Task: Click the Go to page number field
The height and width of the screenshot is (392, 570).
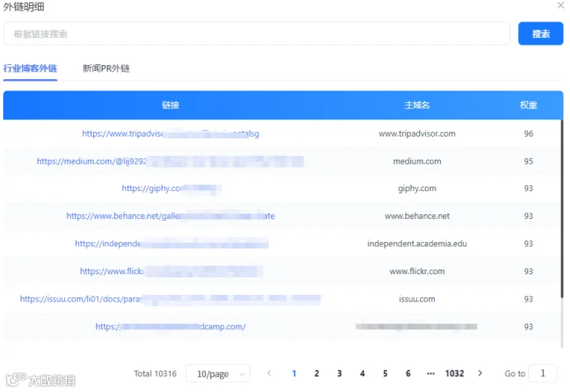Action: (x=542, y=373)
